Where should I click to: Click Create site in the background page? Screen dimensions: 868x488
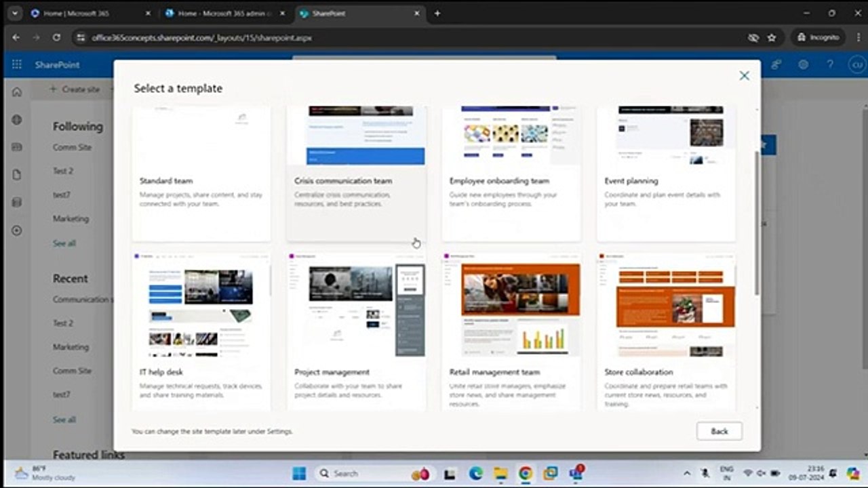[75, 89]
